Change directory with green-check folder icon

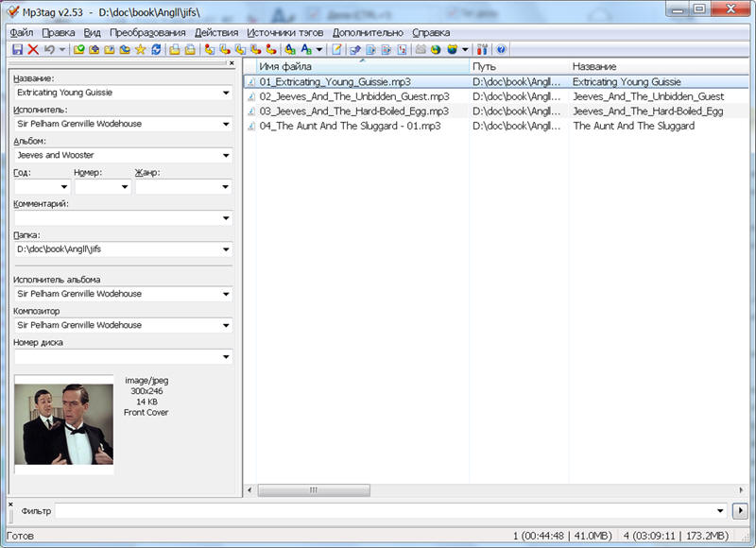click(78, 49)
